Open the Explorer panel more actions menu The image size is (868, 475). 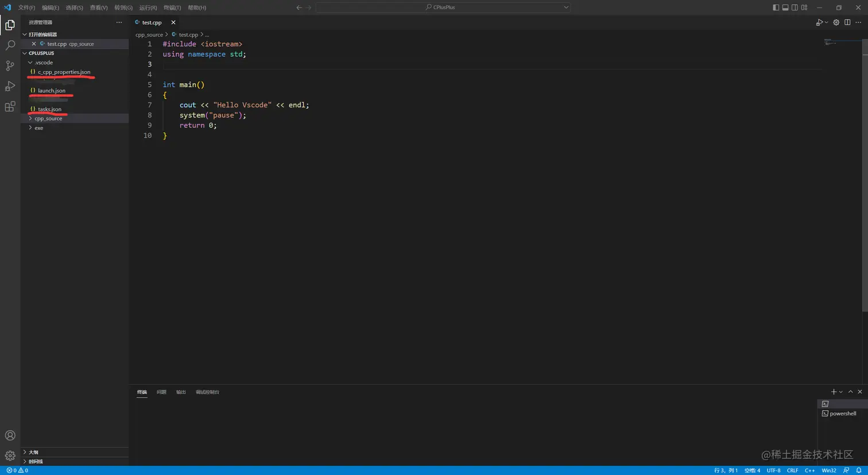pyautogui.click(x=119, y=22)
